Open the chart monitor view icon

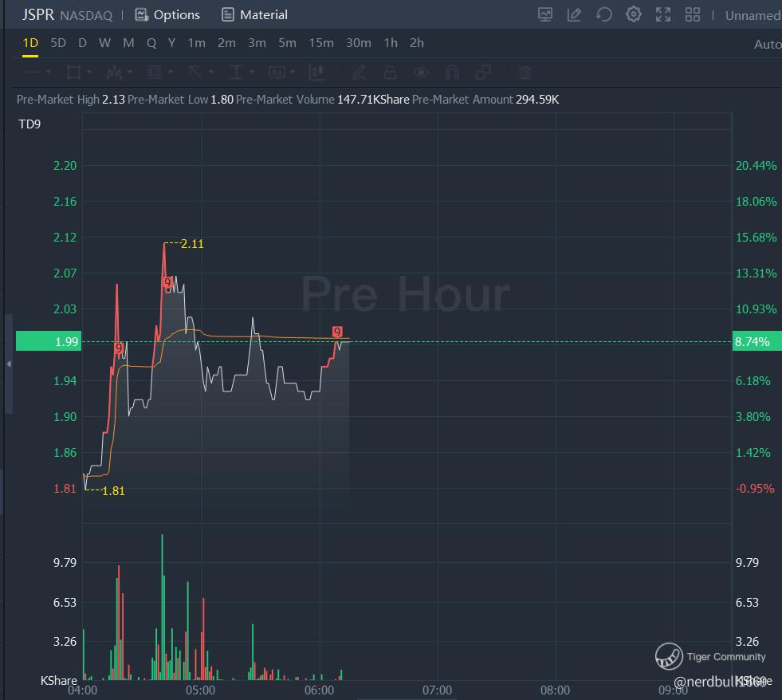[x=544, y=14]
